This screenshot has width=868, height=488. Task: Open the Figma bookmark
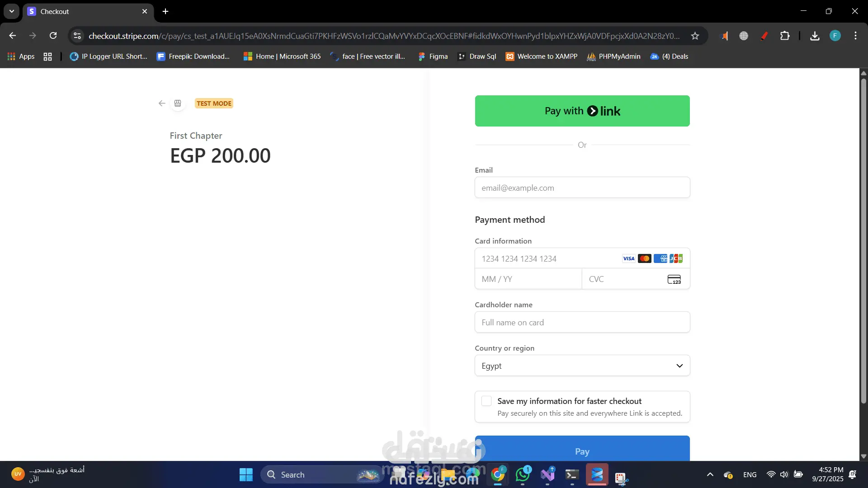pyautogui.click(x=433, y=56)
